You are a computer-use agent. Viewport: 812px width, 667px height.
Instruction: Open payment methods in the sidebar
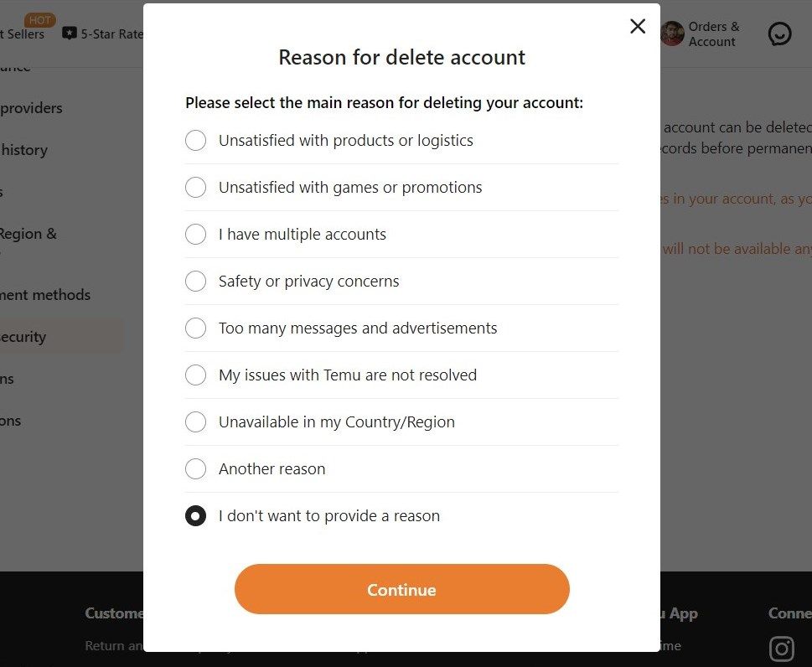click(x=45, y=294)
